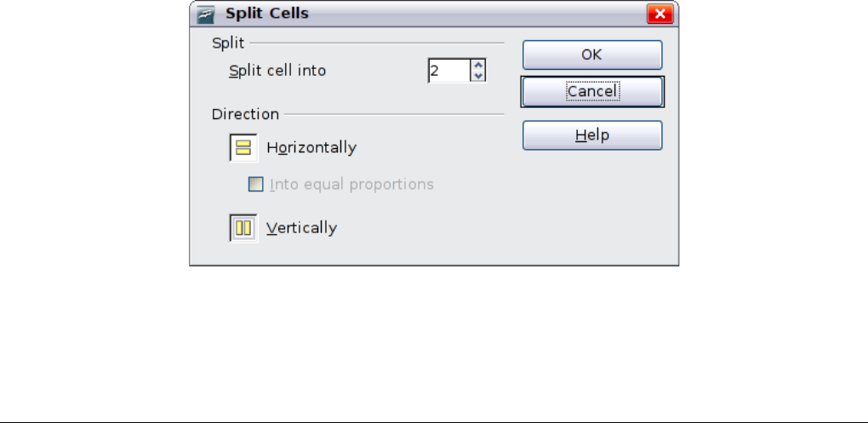Close the Split Cells dialog

coord(659,14)
